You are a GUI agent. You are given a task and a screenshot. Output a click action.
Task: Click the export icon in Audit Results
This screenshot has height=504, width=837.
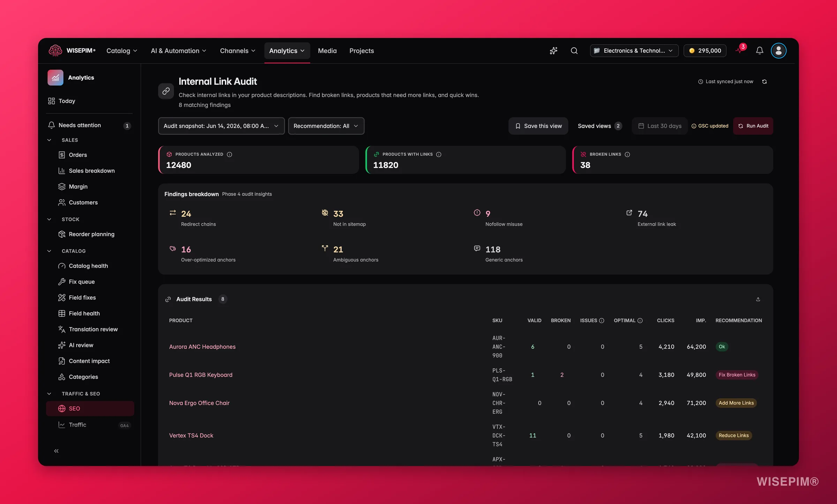pos(758,299)
